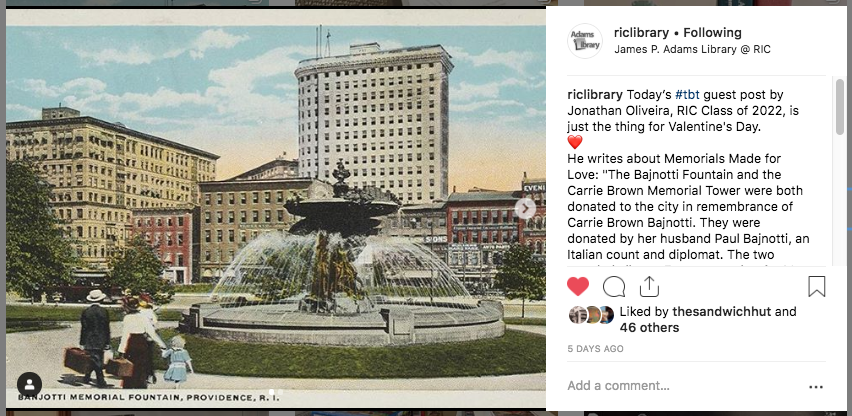Open the Adams Library profile picture

coord(585,41)
